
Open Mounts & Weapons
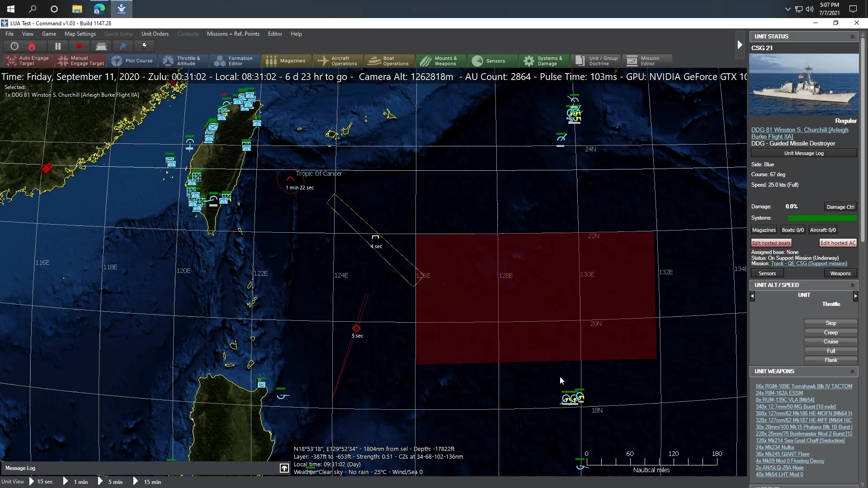[441, 61]
